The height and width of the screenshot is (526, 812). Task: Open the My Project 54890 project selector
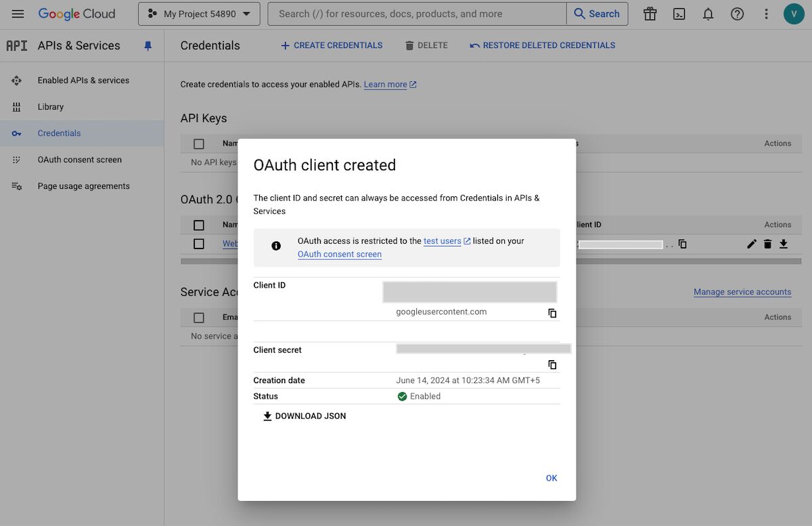198,14
